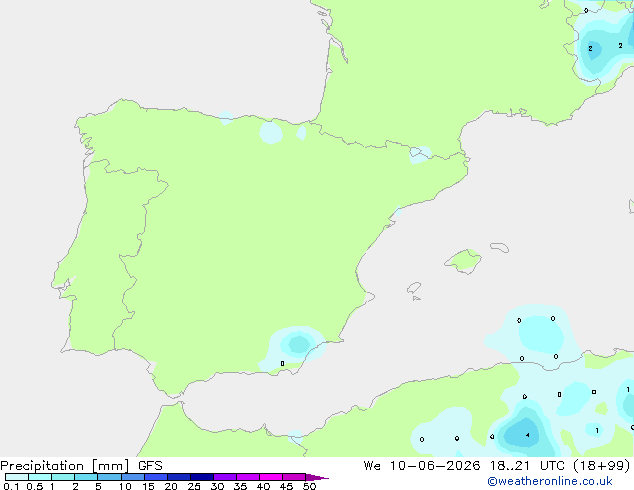Click the 45–50 mm legend swatch
634x490 pixels.
[294, 477]
